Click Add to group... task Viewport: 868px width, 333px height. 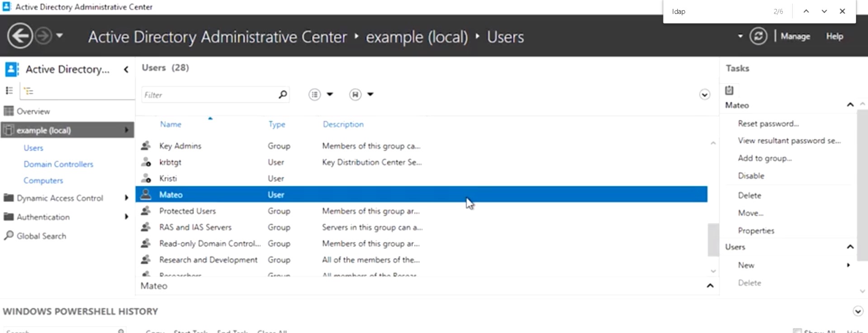pos(765,158)
